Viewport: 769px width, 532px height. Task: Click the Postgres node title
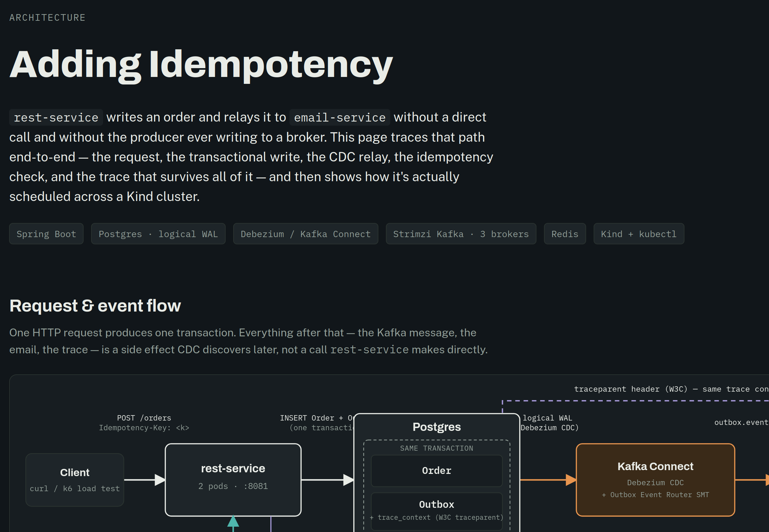pyautogui.click(x=437, y=427)
